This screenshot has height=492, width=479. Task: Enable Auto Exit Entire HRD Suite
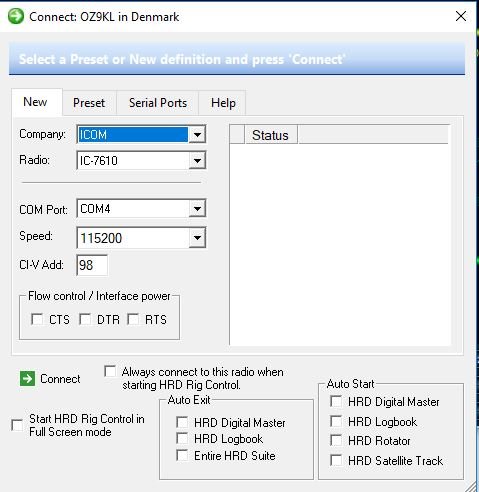[182, 455]
